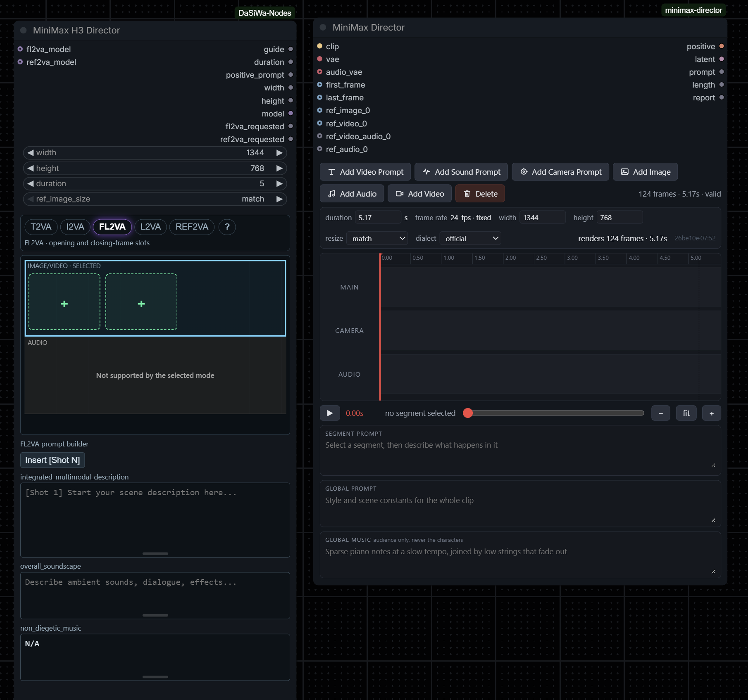The width and height of the screenshot is (748, 700).
Task: Select next ref_image_size option arrow
Action: click(x=279, y=199)
